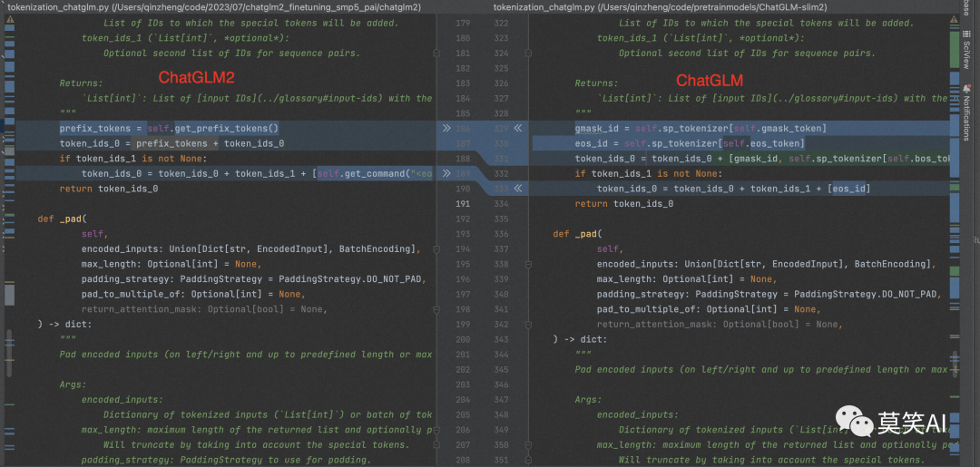The width and height of the screenshot is (980, 467).
Task: Click line number 179 in left gutter
Action: coord(463,23)
